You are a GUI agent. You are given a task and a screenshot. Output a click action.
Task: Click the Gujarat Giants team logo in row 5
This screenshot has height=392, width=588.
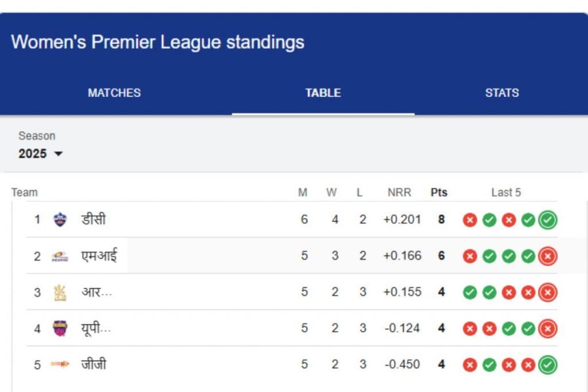pos(60,364)
